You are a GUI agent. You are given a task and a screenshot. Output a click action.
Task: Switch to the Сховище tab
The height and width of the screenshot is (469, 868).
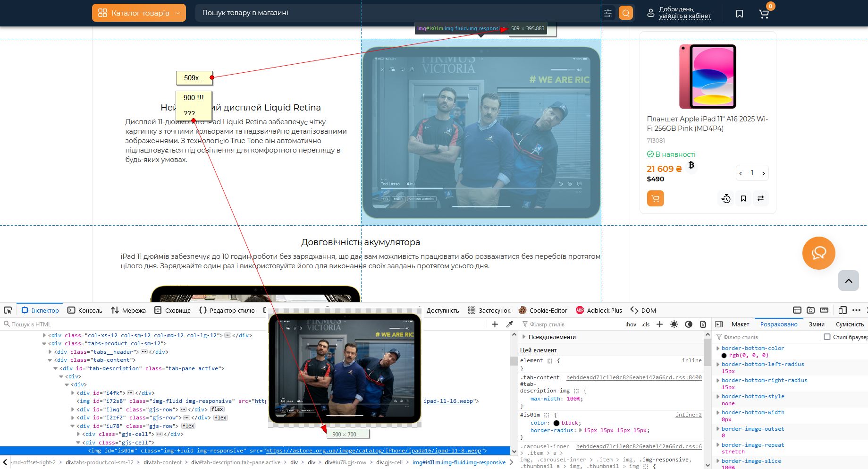coord(172,310)
